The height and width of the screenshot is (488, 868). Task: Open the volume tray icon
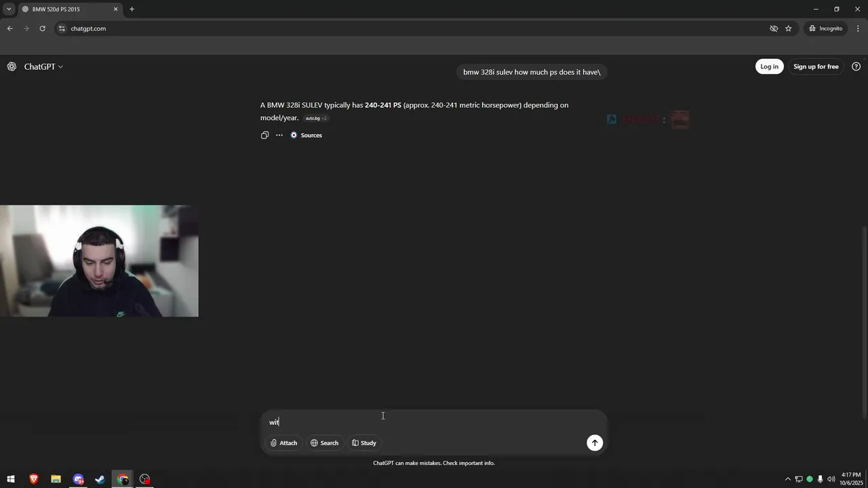(x=831, y=479)
